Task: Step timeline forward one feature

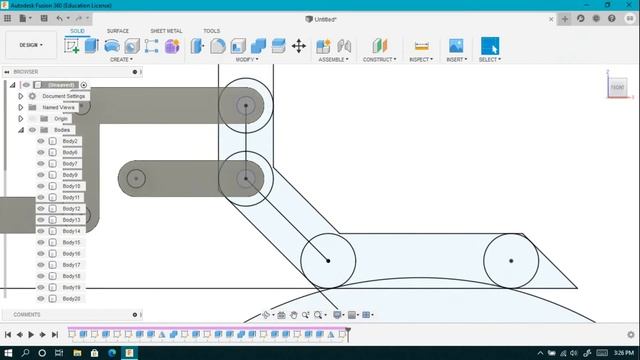Action: tap(42, 335)
